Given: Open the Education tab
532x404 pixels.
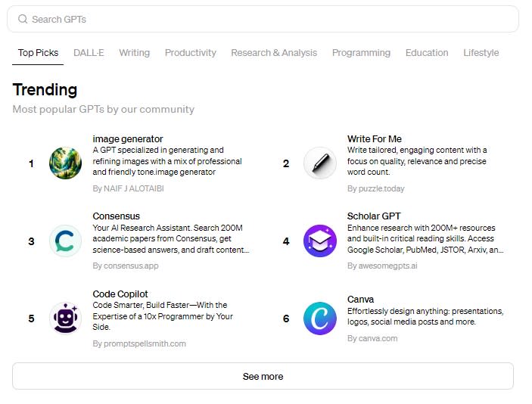Looking at the screenshot, I should (x=427, y=53).
